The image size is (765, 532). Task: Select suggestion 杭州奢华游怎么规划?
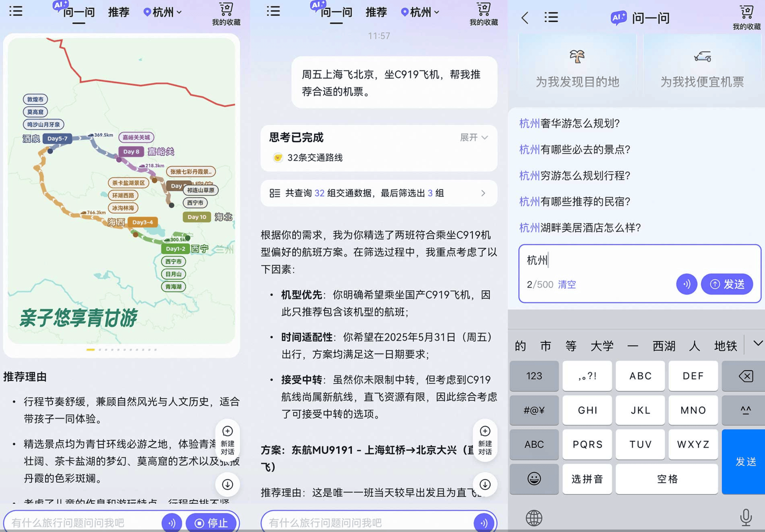pyautogui.click(x=569, y=123)
